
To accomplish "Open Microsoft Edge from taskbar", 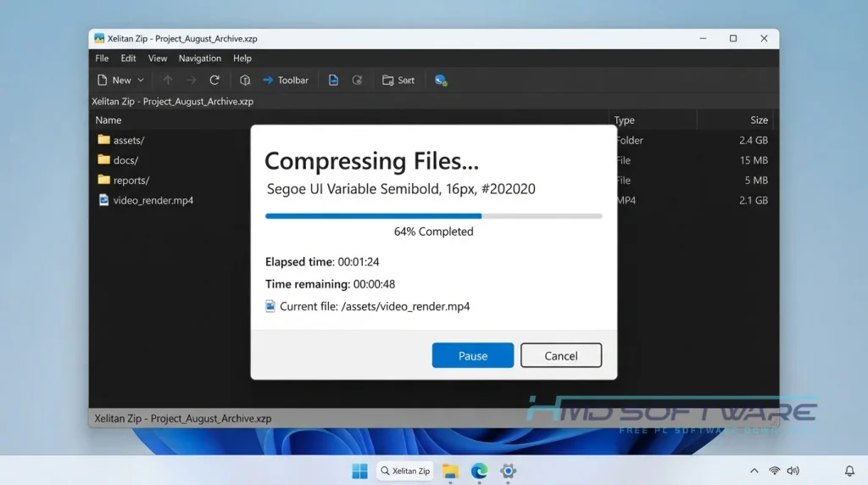I will (x=480, y=471).
